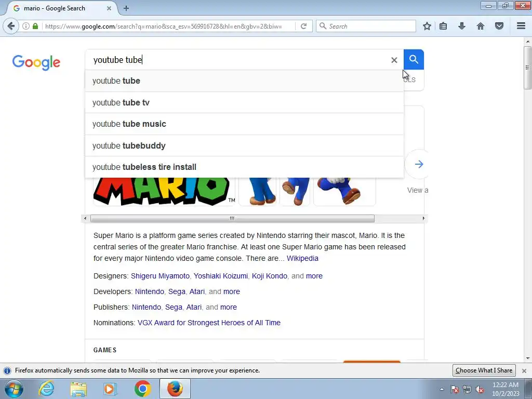Click Nintendo in the Developers row
Image resolution: width=532 pixels, height=399 pixels.
coord(149,291)
